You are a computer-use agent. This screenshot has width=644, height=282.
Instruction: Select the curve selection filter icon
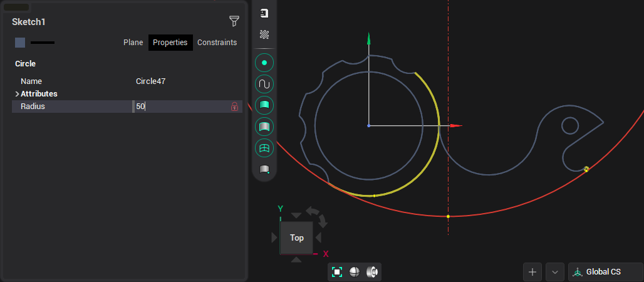264,84
